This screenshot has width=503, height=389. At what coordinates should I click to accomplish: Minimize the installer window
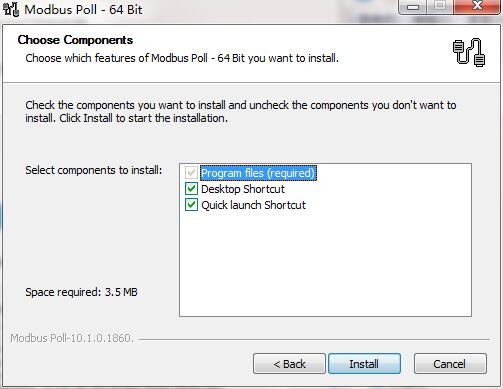413,6
